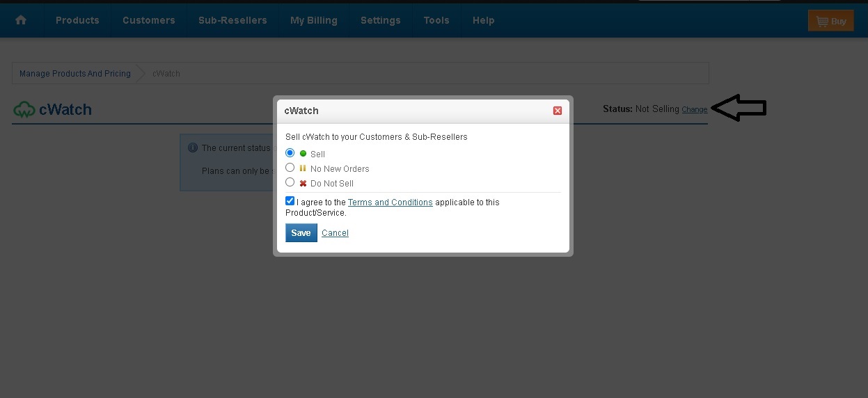
Task: Click 'Sell cWatch to your Customers & Sub-Resellers' text
Action: [x=377, y=137]
